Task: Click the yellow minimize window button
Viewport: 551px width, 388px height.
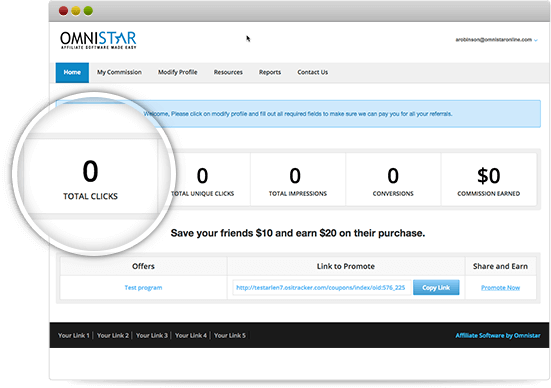Action: pos(76,11)
